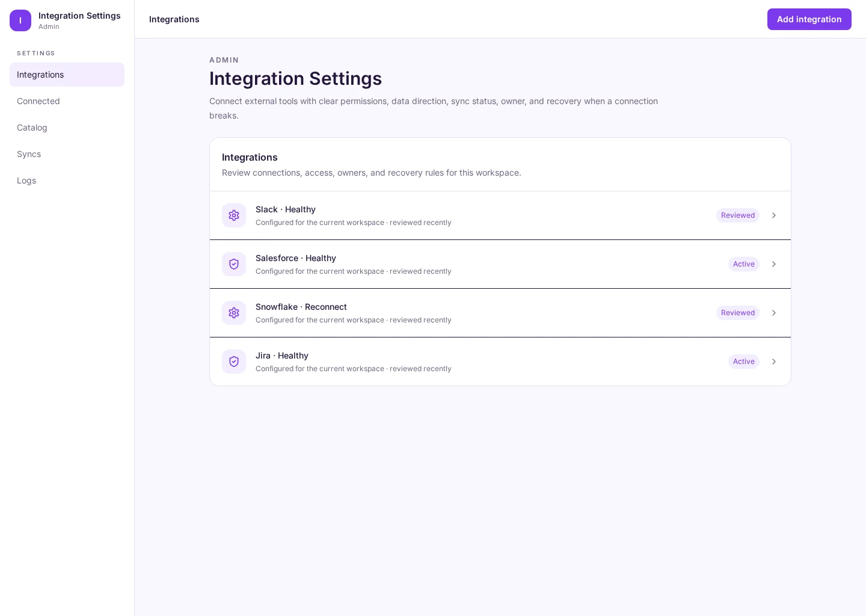Screen dimensions: 866x616
Task: Open the Syncs sidebar item
Action: pyautogui.click(x=67, y=154)
